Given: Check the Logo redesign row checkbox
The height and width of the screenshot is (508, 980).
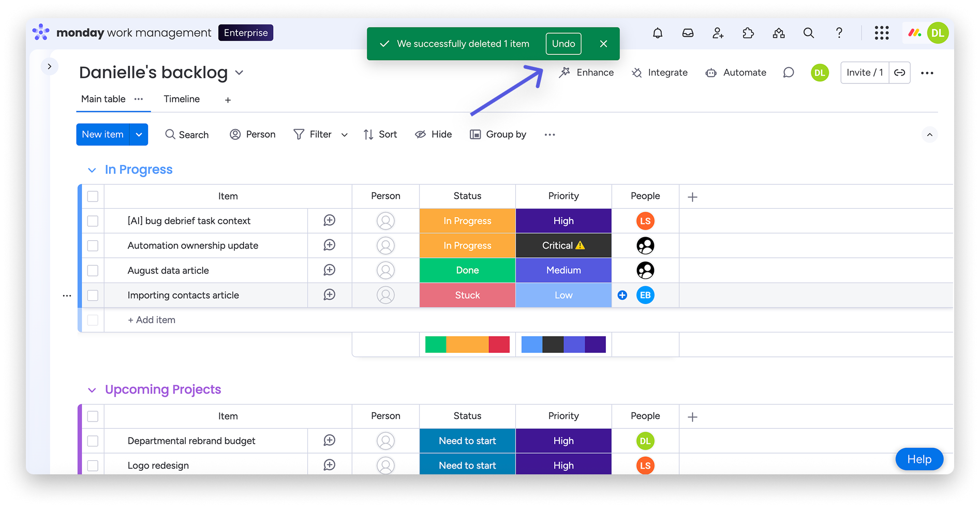Looking at the screenshot, I should 93,465.
